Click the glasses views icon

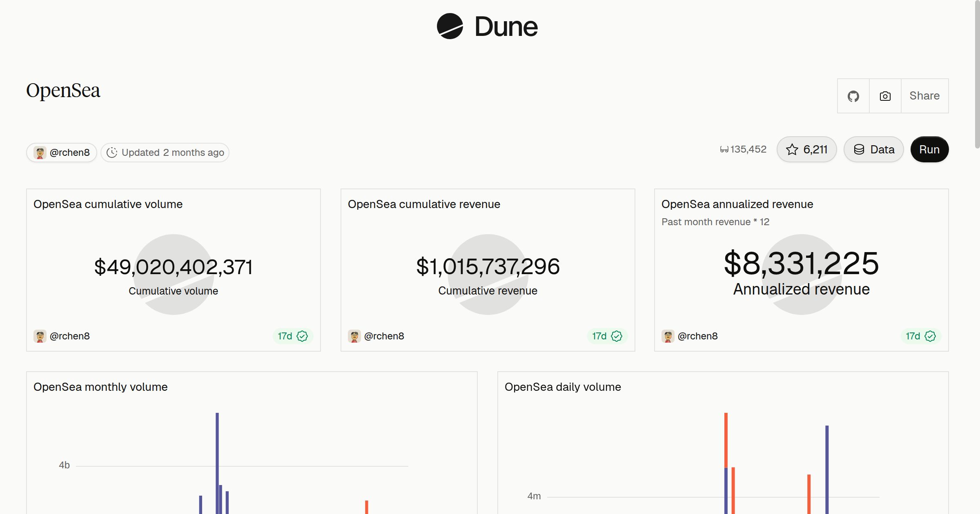point(724,150)
